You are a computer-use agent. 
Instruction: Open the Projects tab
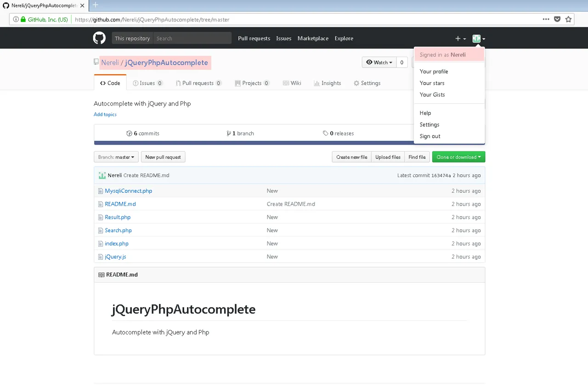(x=252, y=83)
